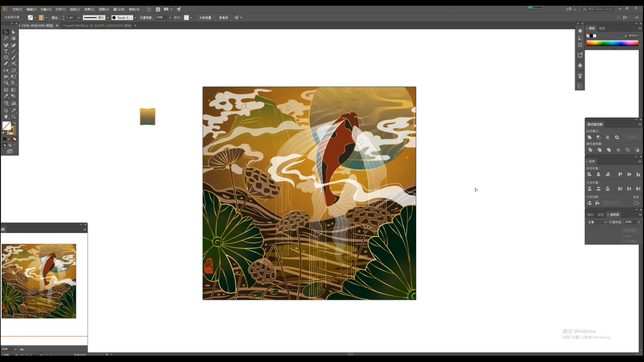Expand opacity 100% slider arrow in control bar
The image size is (644, 362).
coord(170,18)
